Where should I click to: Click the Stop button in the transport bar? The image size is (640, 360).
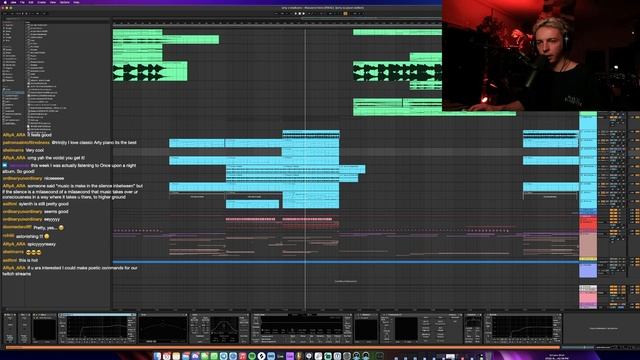pos(300,13)
